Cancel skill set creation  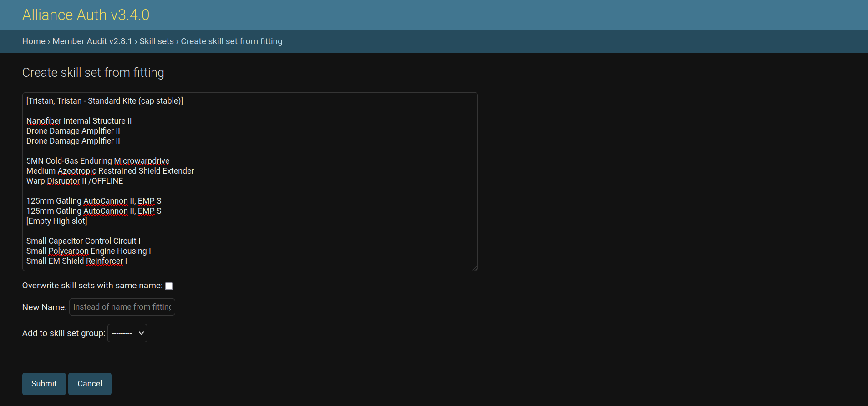pyautogui.click(x=90, y=384)
